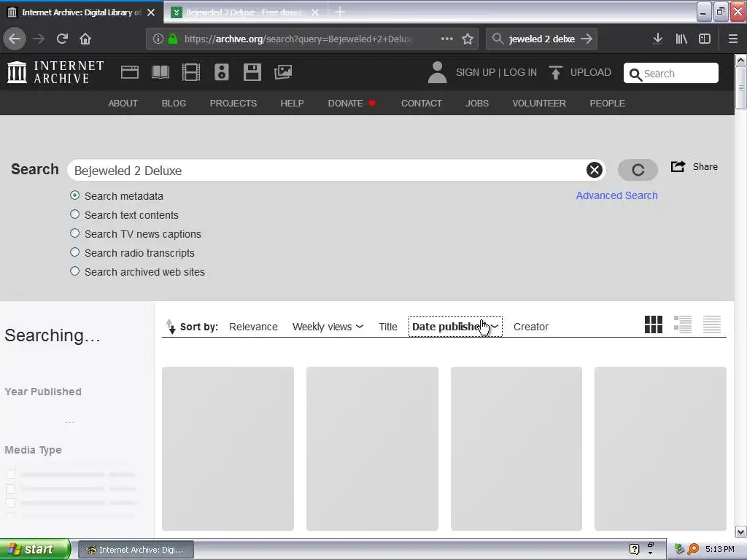Select Search text contents option

pyautogui.click(x=75, y=214)
